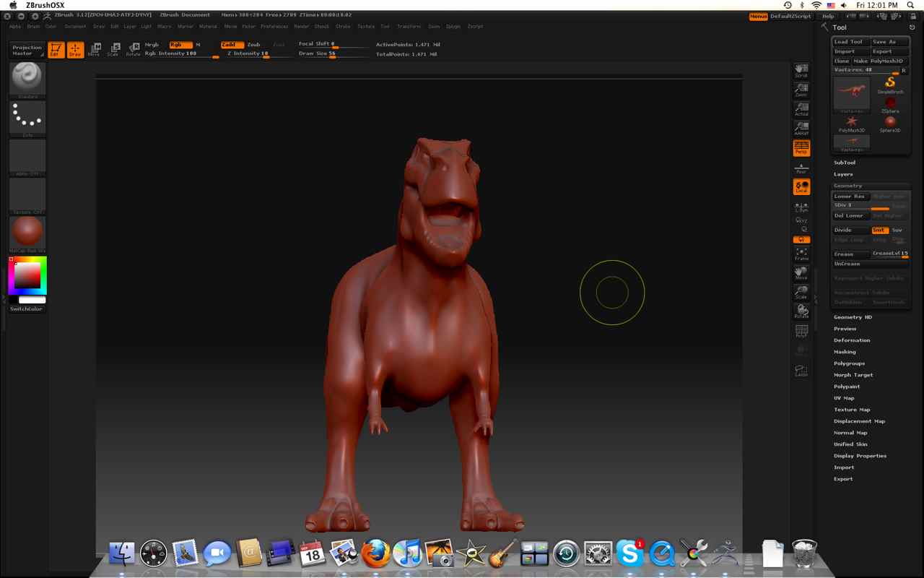Viewport: 924px width, 578px height.
Task: Select the Draw mode button
Action: [75, 50]
